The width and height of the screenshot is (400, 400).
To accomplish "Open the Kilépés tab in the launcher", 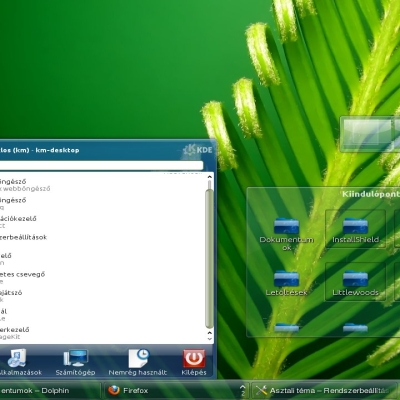I will 194,363.
